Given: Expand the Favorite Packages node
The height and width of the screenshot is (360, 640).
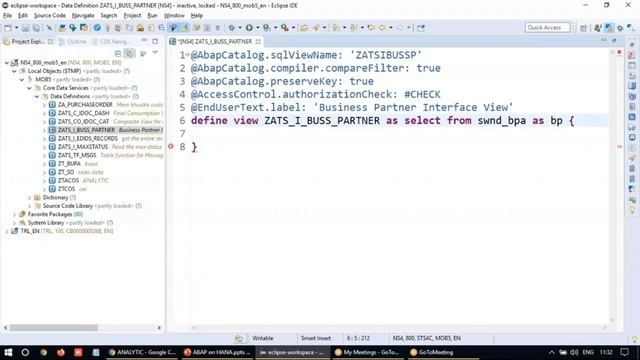Looking at the screenshot, I should [15, 214].
